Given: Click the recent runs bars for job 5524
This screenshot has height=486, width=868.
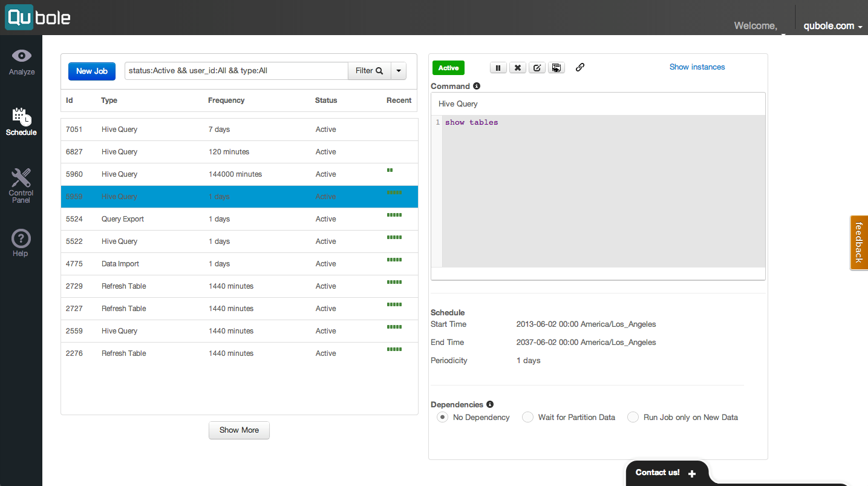Looking at the screenshot, I should coord(394,215).
